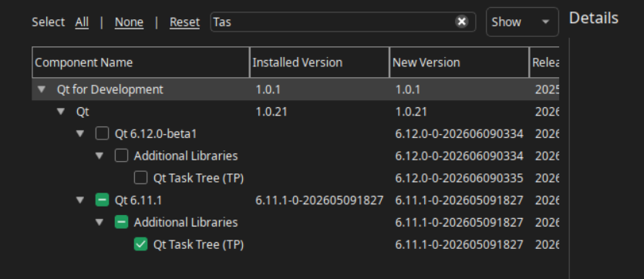Check Additional Libraries under Qt 6.12.0-beta1
The width and height of the screenshot is (644, 279).
coord(121,156)
